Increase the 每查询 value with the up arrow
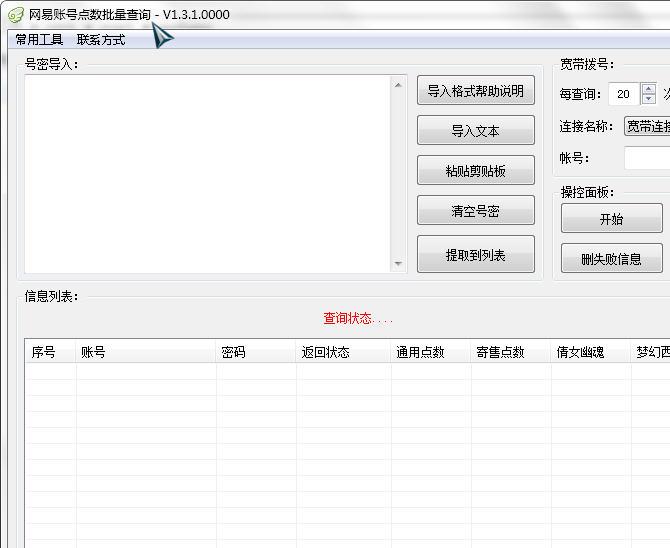The width and height of the screenshot is (670, 548). pyautogui.click(x=649, y=88)
